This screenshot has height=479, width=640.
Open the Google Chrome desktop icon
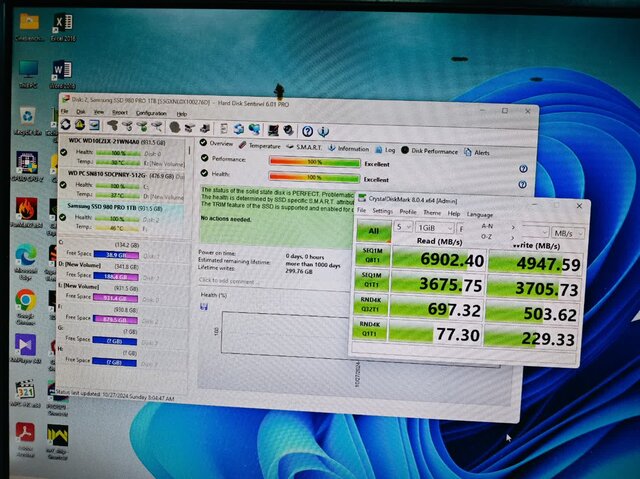pos(26,300)
